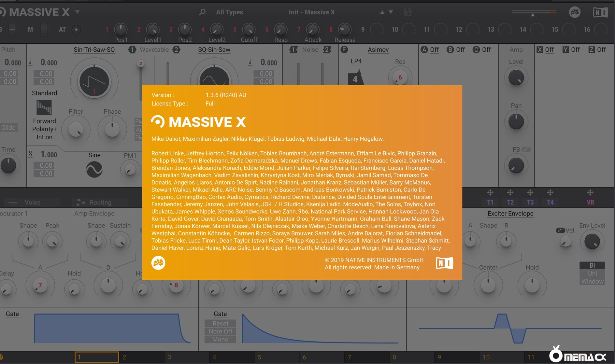Image resolution: width=615 pixels, height=364 pixels.
Task: Click the VR move icon
Action: click(590, 193)
